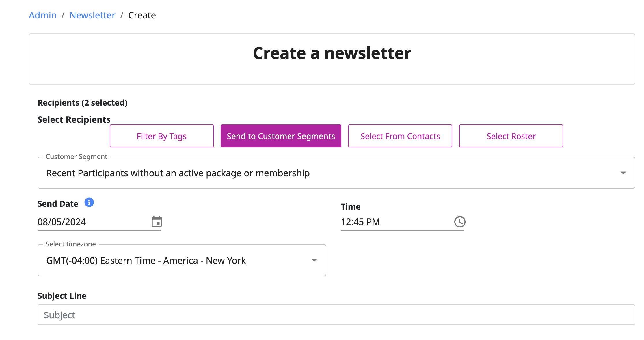Click the 'GMT(-04:00) Eastern Time' timezone value
The width and height of the screenshot is (644, 340).
point(146,261)
